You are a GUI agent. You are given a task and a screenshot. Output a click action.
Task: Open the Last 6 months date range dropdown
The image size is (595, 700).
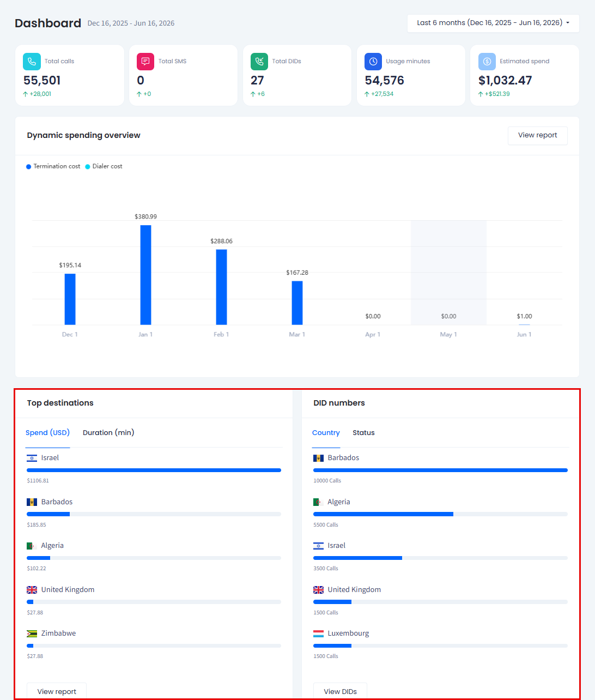493,23
